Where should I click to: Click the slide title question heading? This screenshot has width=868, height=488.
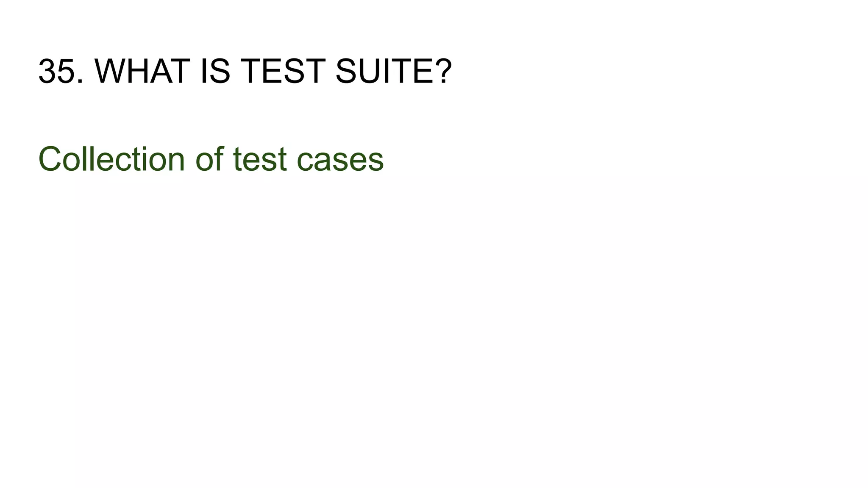245,71
